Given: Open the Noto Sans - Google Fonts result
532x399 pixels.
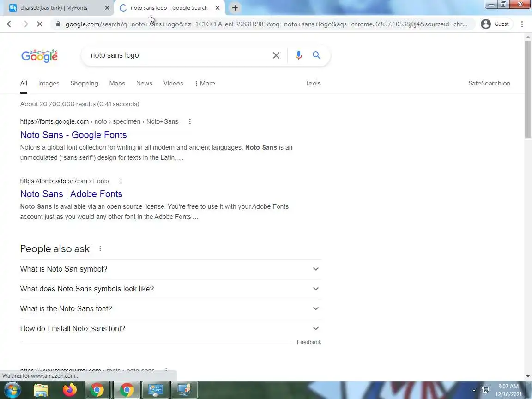Looking at the screenshot, I should (73, 135).
